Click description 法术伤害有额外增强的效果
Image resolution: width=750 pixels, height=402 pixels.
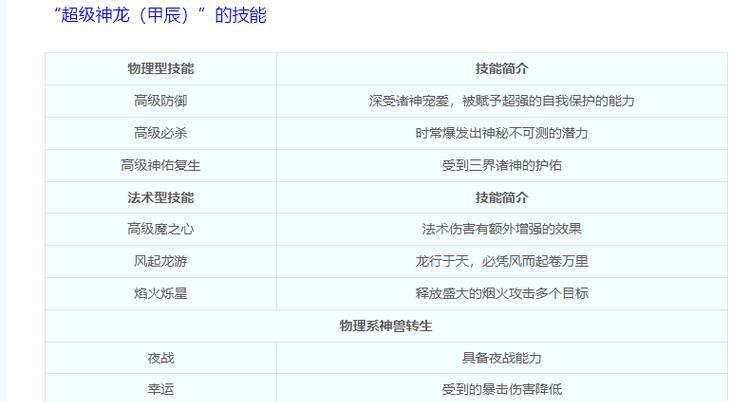pos(502,229)
